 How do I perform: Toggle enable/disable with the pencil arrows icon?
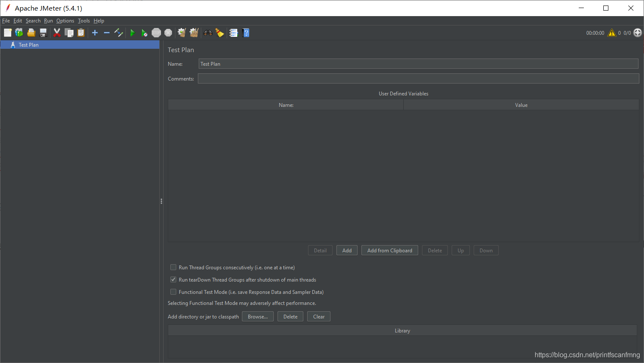pyautogui.click(x=119, y=33)
